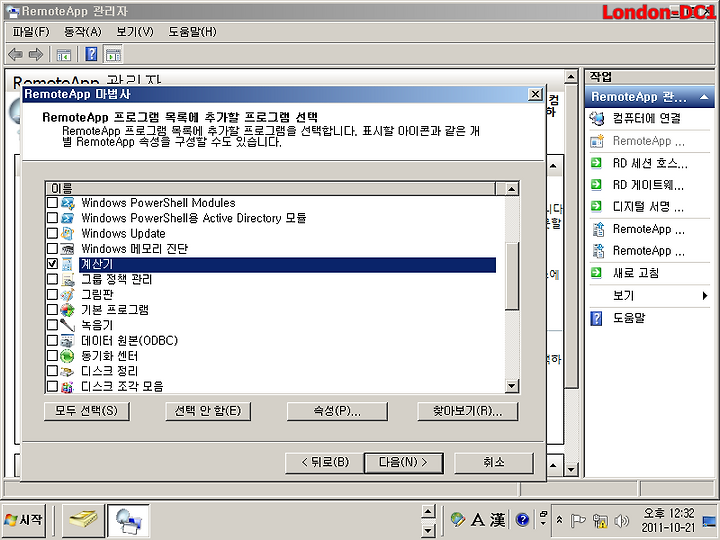Image resolution: width=720 pixels, height=540 pixels.
Task: Check the Windows PowerShell Modules checkbox
Action: [x=52, y=202]
